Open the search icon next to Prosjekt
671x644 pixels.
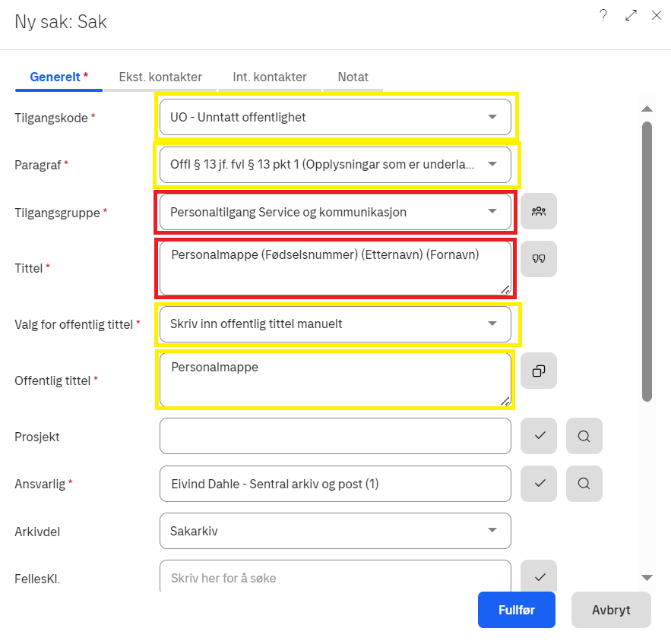point(584,436)
